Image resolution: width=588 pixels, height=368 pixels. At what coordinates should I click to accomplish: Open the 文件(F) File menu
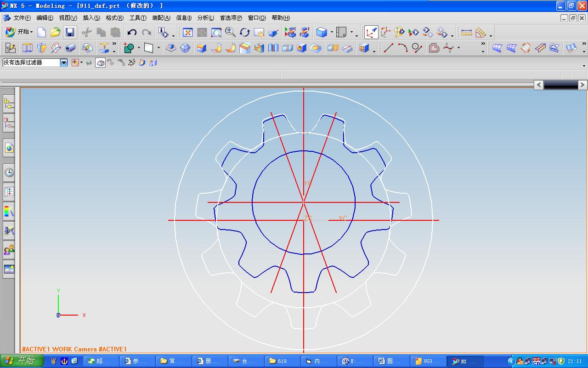click(22, 18)
